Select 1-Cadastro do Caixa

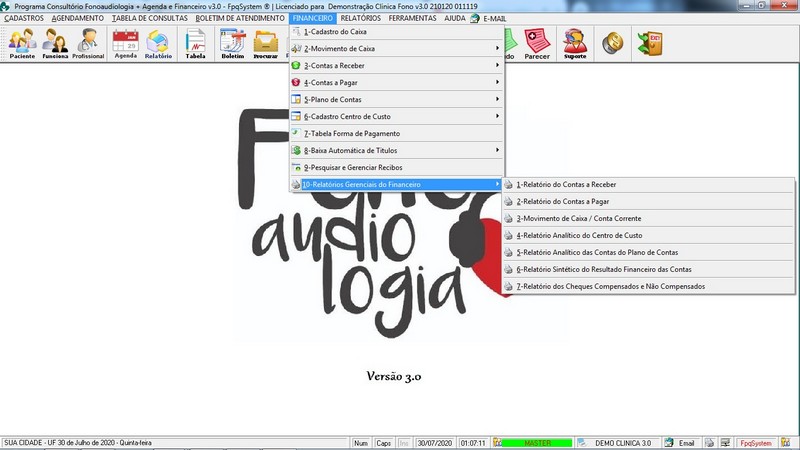[397, 32]
